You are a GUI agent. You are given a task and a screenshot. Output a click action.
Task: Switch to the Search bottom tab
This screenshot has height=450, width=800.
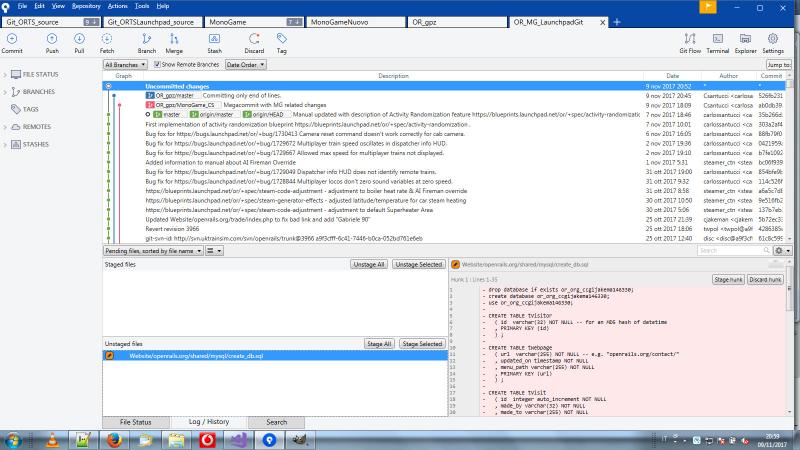[276, 422]
